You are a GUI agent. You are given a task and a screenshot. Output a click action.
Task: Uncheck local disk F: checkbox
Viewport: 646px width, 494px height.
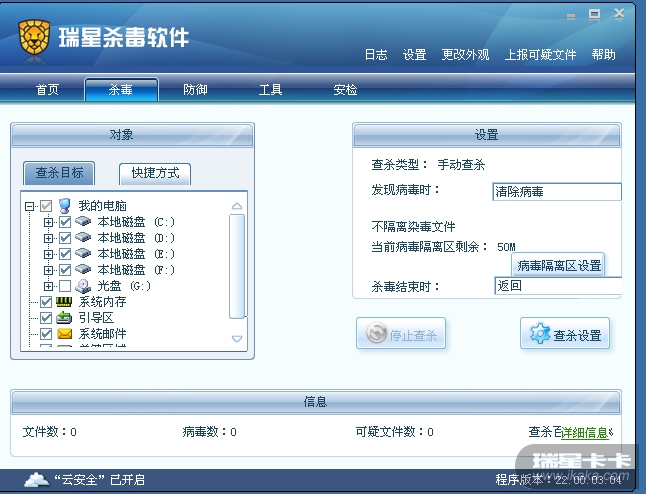[x=65, y=270]
